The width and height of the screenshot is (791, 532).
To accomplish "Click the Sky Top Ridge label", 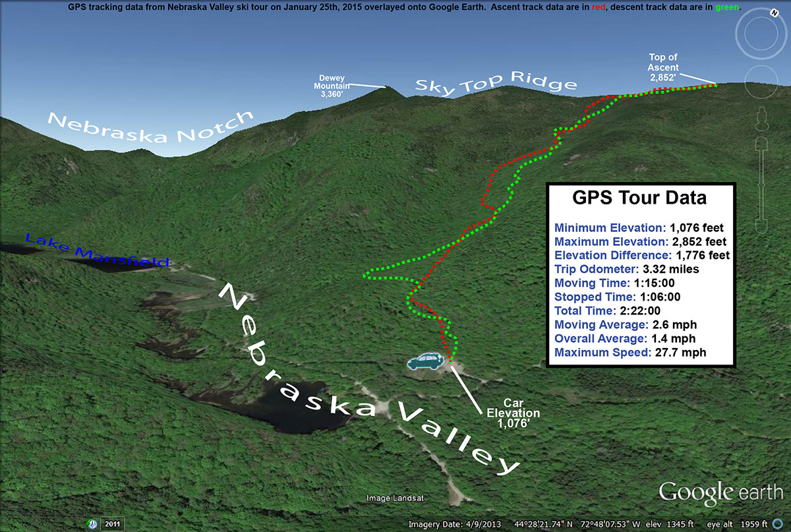I will (495, 85).
